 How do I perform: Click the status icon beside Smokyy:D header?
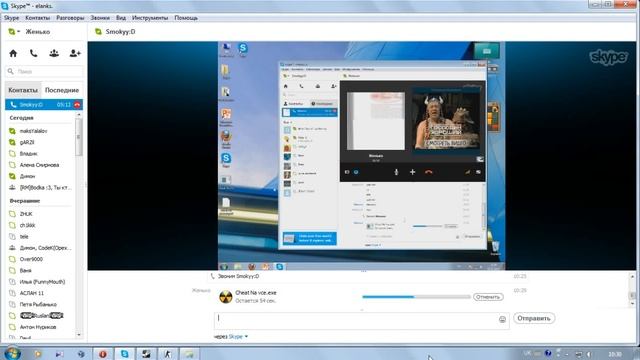[x=98, y=31]
